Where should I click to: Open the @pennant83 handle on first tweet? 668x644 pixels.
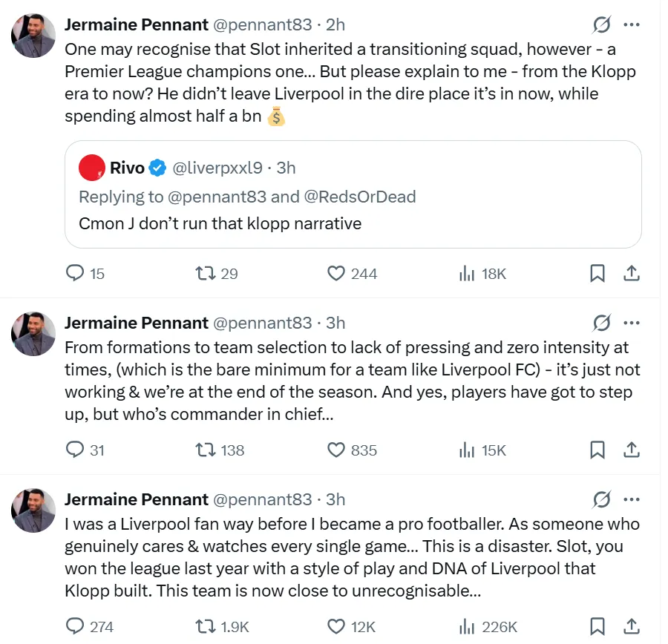point(263,24)
